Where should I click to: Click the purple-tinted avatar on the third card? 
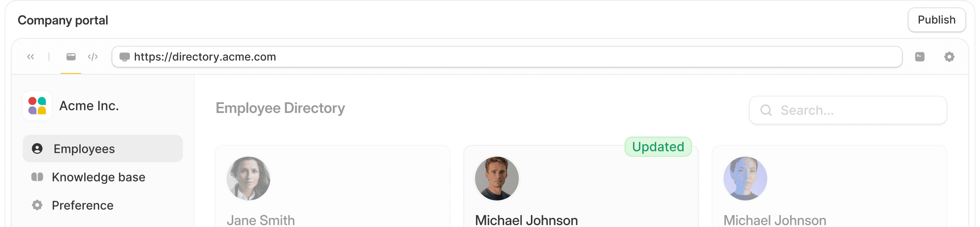tap(745, 179)
